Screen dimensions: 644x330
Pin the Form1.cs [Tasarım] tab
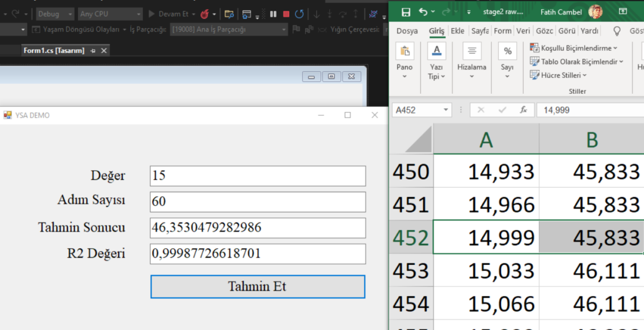coord(93,51)
